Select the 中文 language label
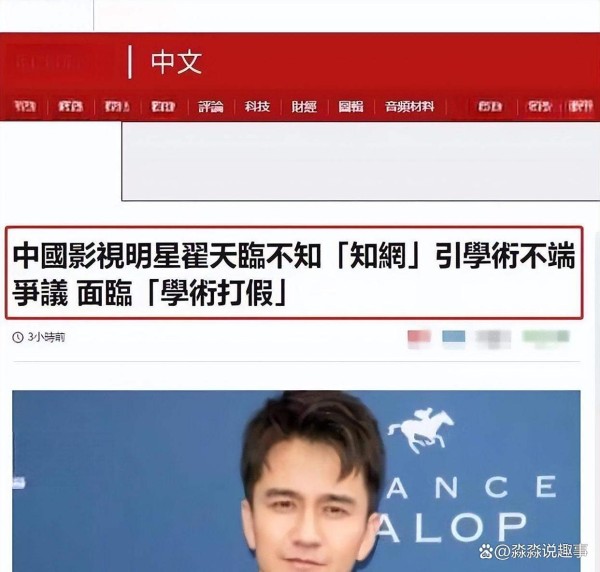Image resolution: width=600 pixels, height=572 pixels. (176, 62)
